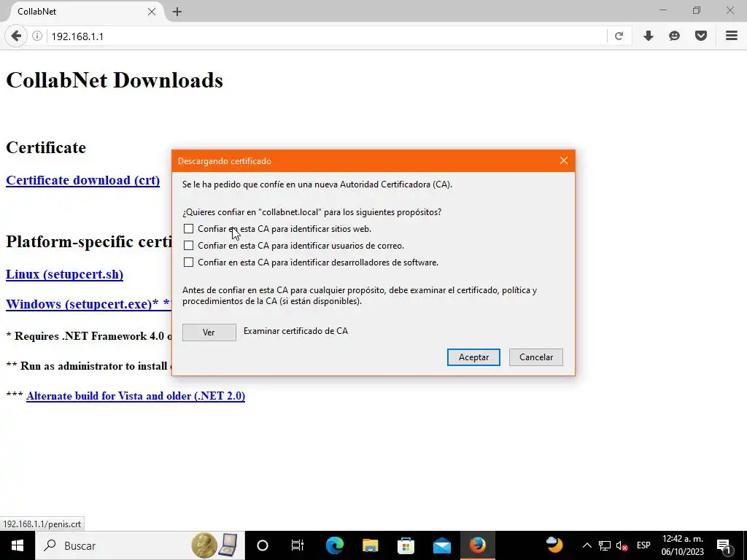Screen dimensions: 747x560
Task: Go back with the browser's back arrow
Action: click(16, 36)
